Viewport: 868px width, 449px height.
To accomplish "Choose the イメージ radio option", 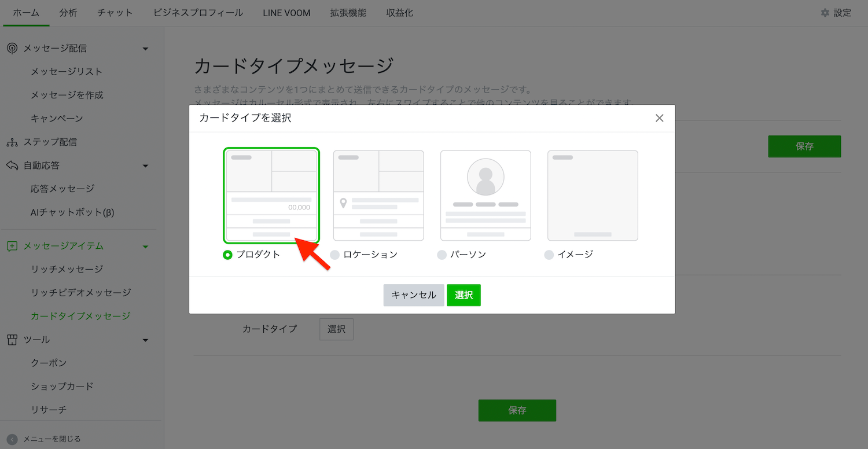I will pos(549,255).
